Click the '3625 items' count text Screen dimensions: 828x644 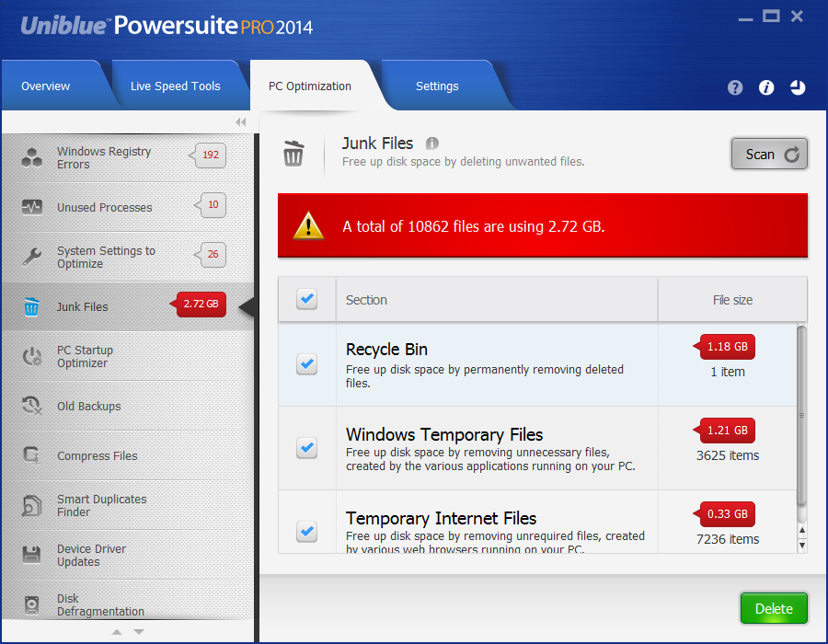728,455
